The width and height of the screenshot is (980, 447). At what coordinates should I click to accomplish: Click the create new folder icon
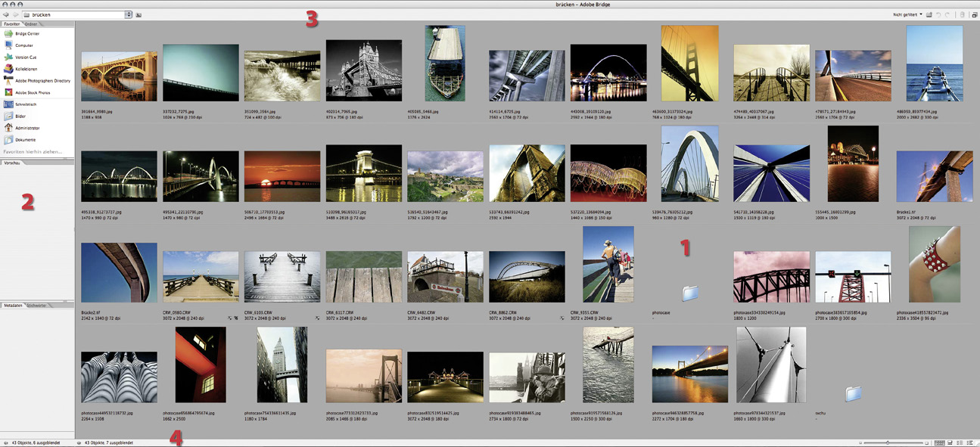click(929, 14)
